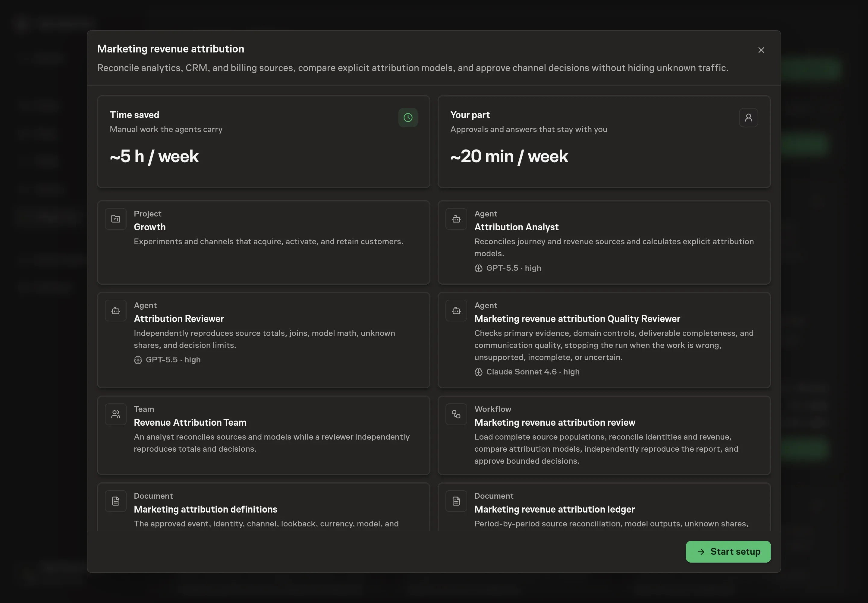Click the folder icon beside Growth project
Screen dimensions: 868x603
click(x=115, y=219)
